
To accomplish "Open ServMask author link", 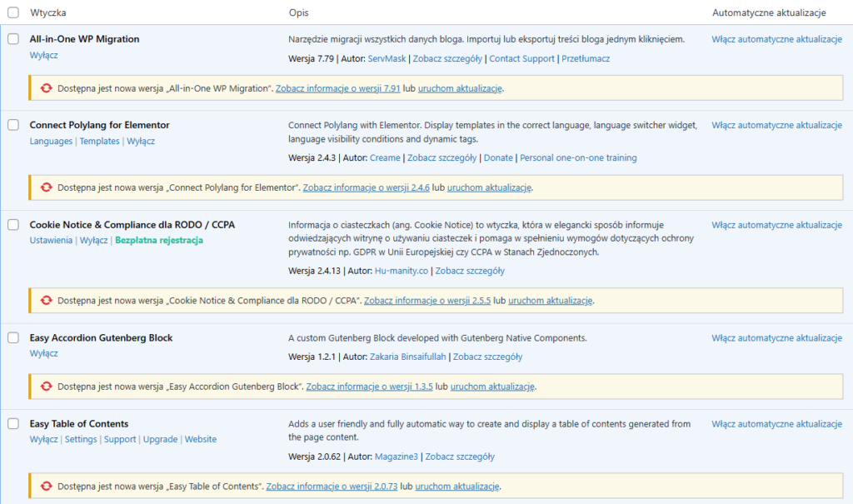I will tap(387, 58).
